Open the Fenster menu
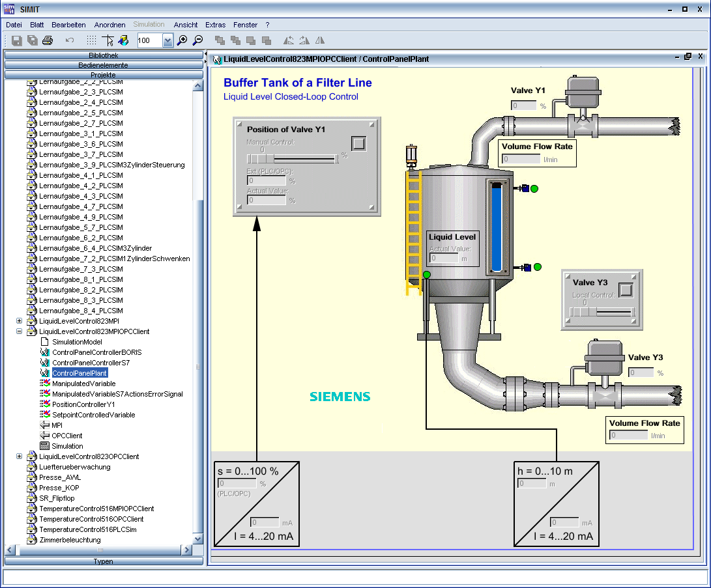711x588 pixels. click(x=245, y=25)
